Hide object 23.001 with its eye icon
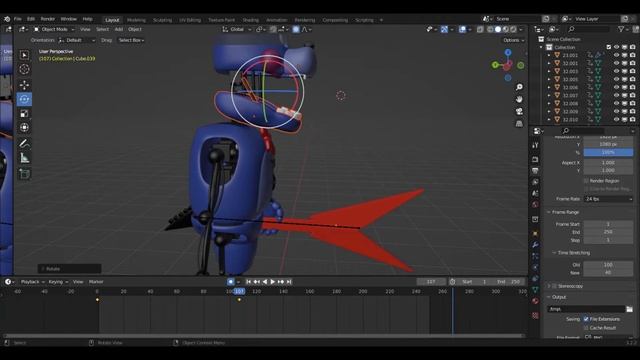 616,55
